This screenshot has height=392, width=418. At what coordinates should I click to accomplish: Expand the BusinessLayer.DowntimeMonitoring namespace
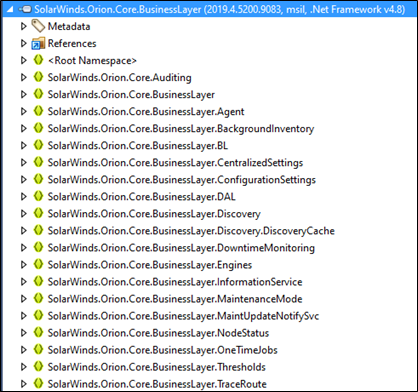[x=23, y=247]
